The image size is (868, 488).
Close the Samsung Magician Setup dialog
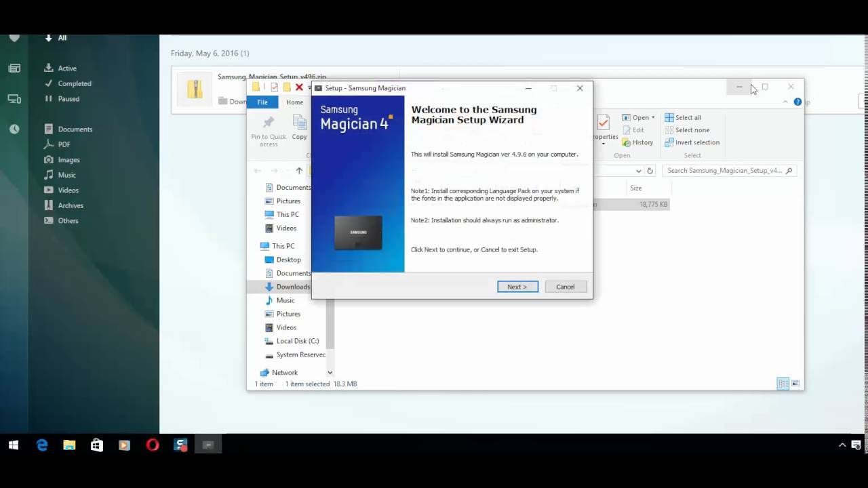pos(580,88)
